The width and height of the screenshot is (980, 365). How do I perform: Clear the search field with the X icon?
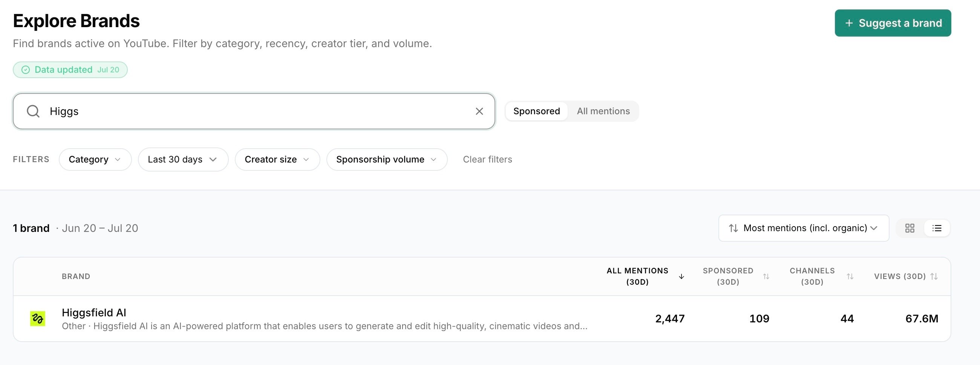pos(479,111)
